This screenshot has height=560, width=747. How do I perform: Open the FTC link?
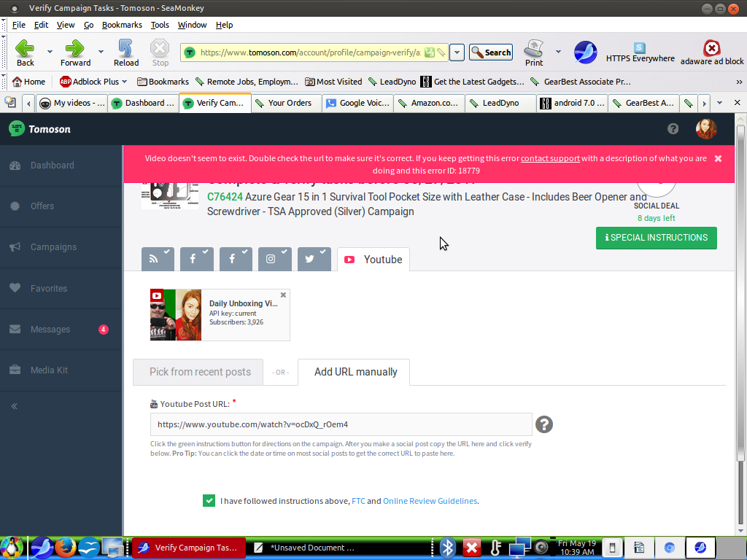[358, 501]
